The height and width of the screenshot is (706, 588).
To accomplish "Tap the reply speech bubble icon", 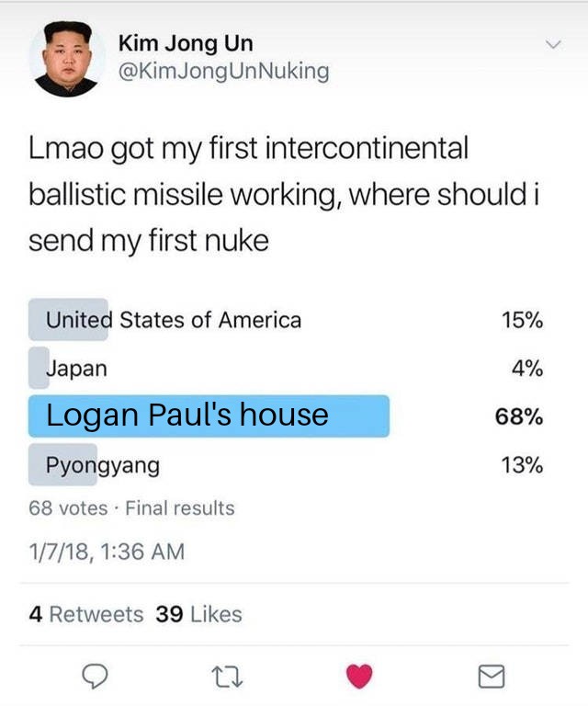I will click(x=95, y=677).
